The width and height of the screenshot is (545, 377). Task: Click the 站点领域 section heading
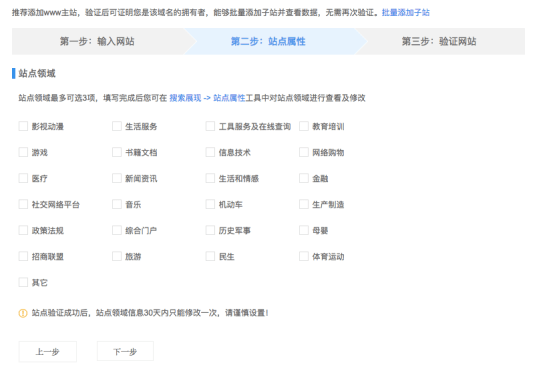[37, 73]
